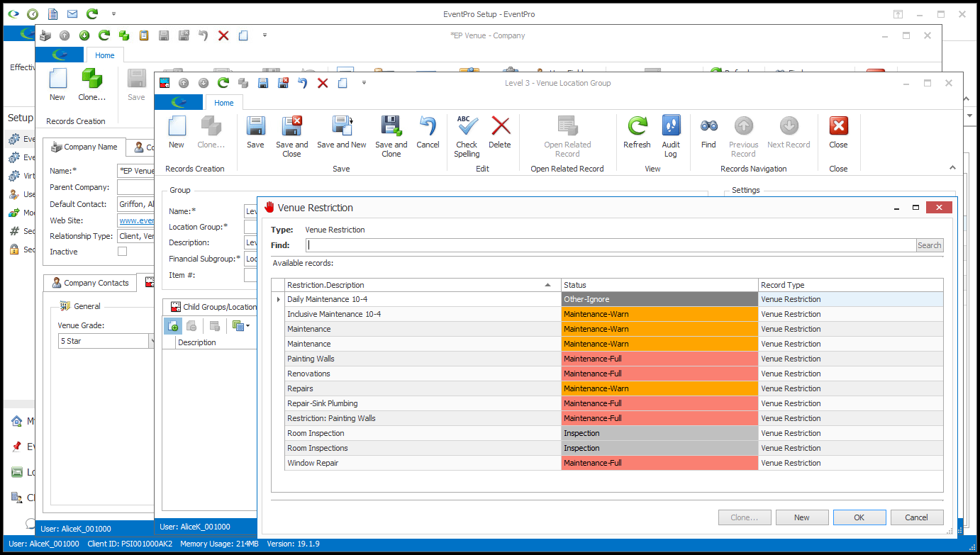Click the Find binoculars icon
This screenshot has height=555, width=980.
[708, 126]
